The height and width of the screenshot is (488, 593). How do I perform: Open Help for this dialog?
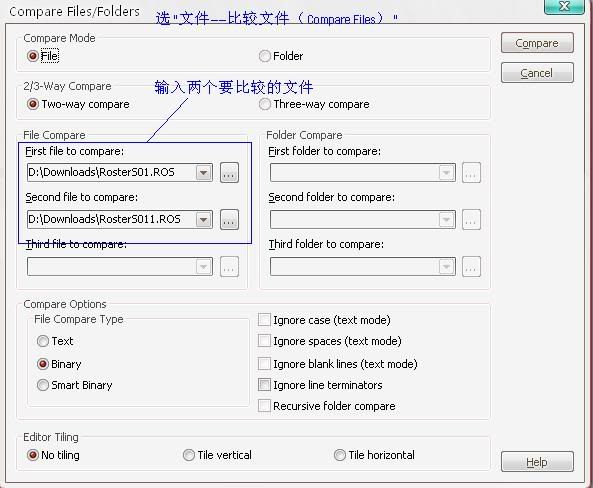pos(537,462)
